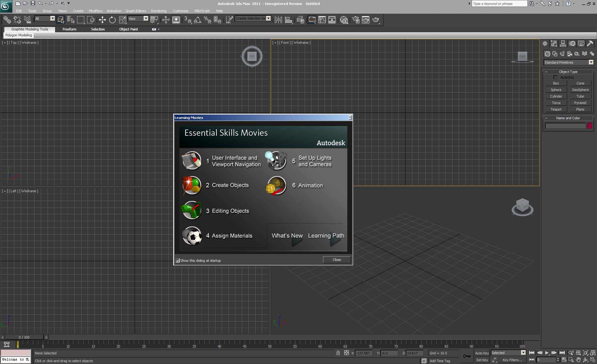
Task: Activate the Select and Uniform Scale tool
Action: point(123,20)
